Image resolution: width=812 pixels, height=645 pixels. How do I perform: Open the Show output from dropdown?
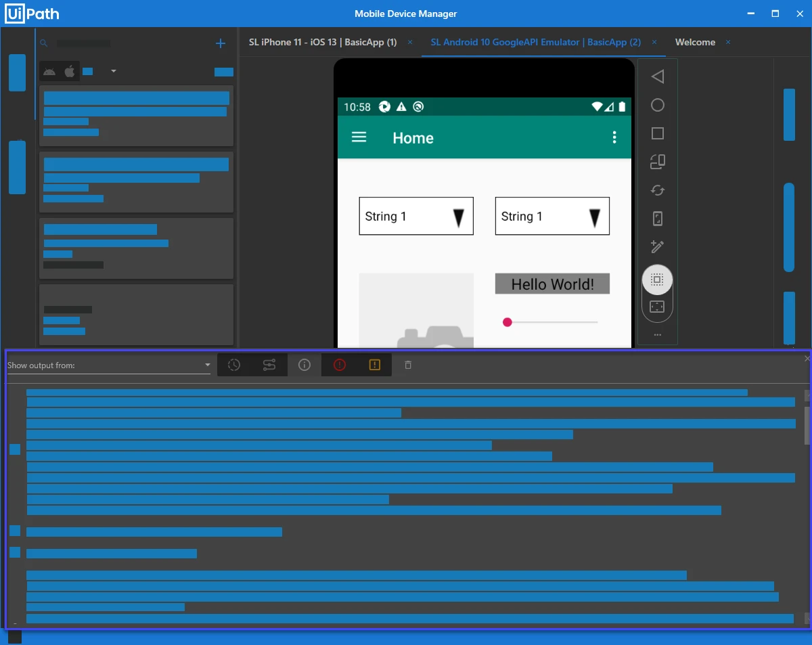[206, 365]
